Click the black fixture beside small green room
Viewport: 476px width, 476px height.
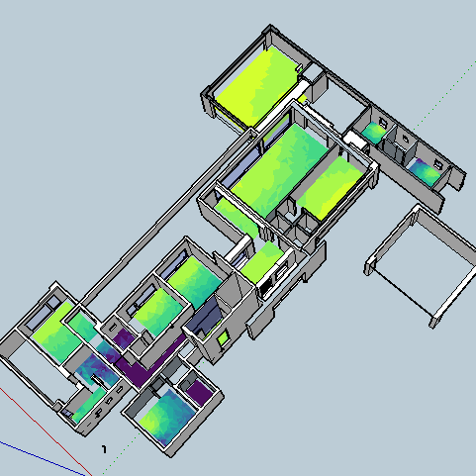pos(266,288)
